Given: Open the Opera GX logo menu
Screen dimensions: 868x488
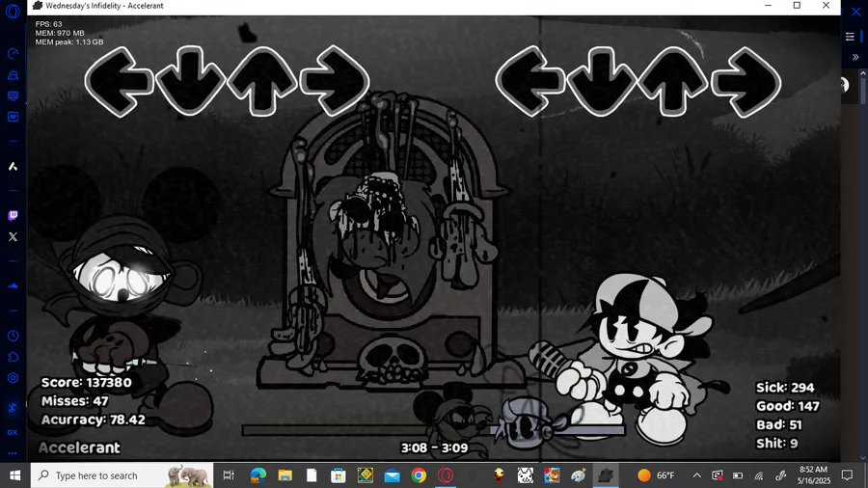Looking at the screenshot, I should pos(13,11).
